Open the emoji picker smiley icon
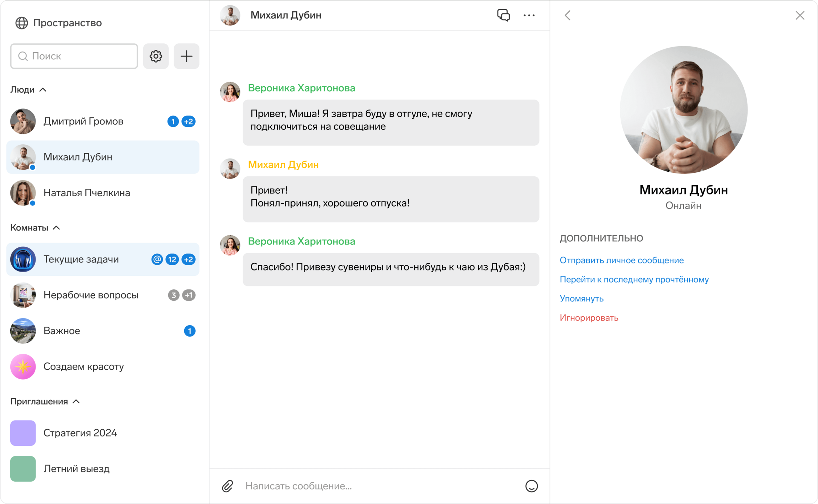Image resolution: width=818 pixels, height=504 pixels. tap(531, 486)
